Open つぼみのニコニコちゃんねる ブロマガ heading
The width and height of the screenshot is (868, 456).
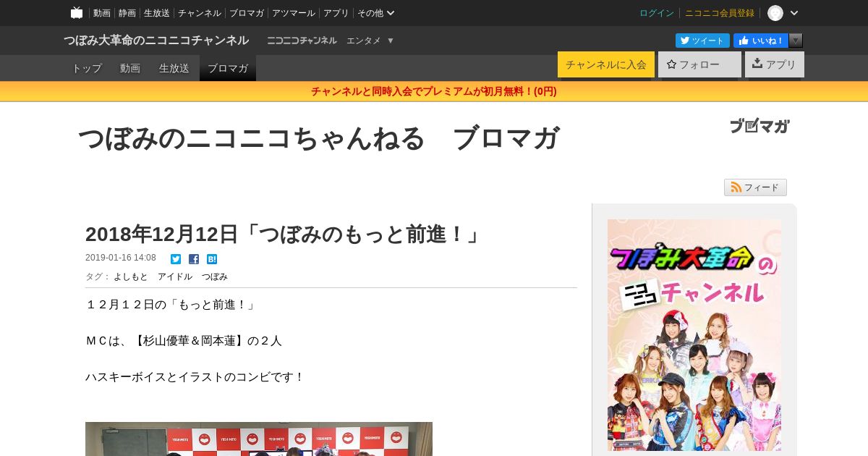318,138
